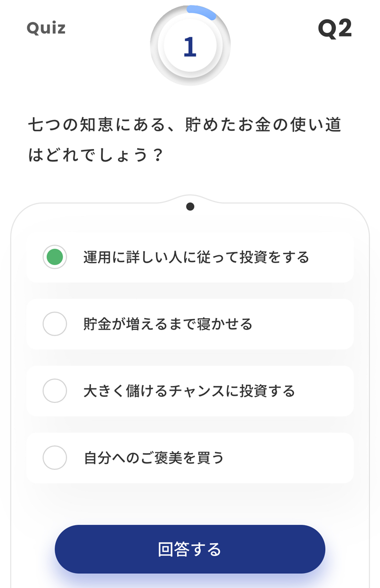
Task: Choose radio button for 大きく儲けるチャンスに投資する
Action: (54, 391)
